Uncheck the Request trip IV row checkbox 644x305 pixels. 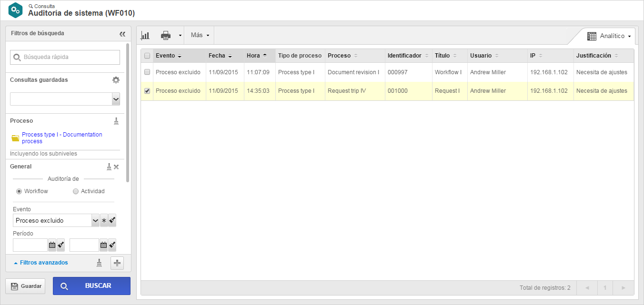(x=147, y=91)
